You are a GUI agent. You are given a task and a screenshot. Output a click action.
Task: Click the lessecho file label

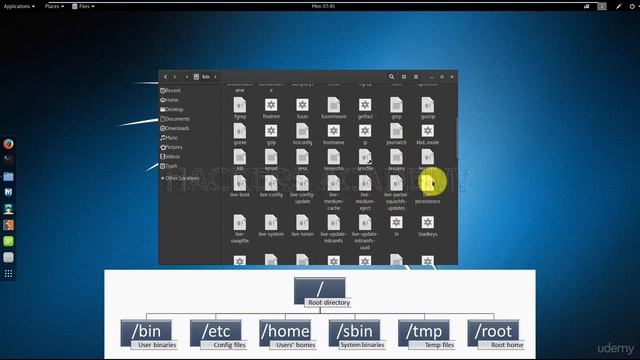click(333, 168)
